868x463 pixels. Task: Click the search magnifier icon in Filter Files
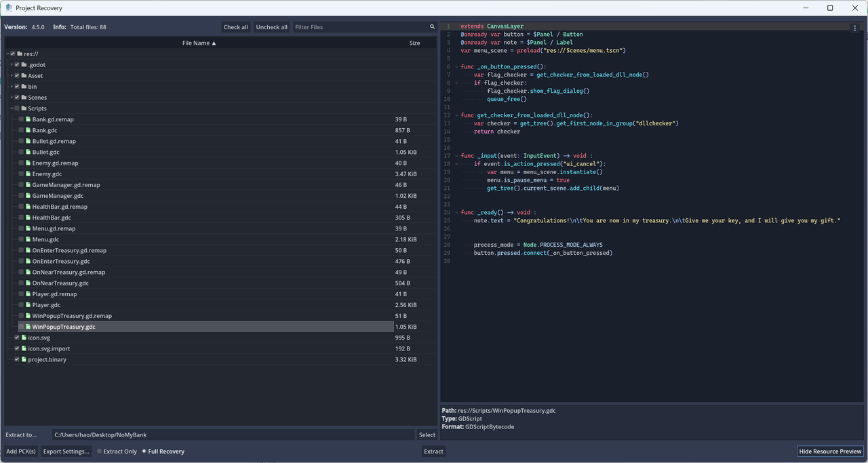point(432,27)
